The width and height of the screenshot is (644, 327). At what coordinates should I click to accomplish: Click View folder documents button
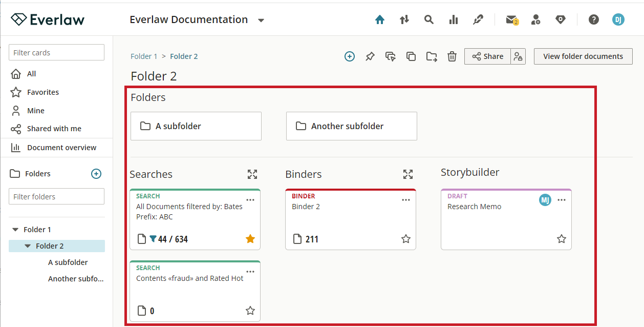[583, 56]
